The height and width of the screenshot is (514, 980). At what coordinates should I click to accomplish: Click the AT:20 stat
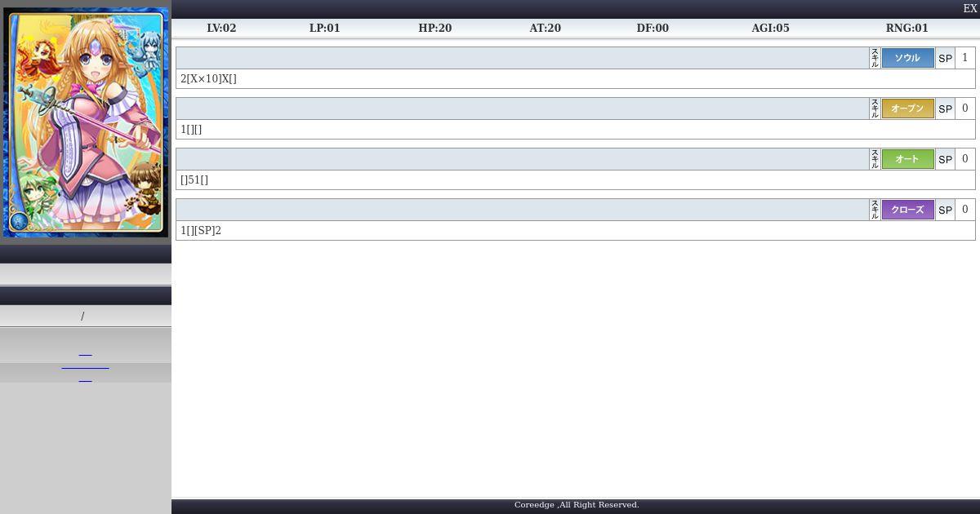tap(545, 28)
